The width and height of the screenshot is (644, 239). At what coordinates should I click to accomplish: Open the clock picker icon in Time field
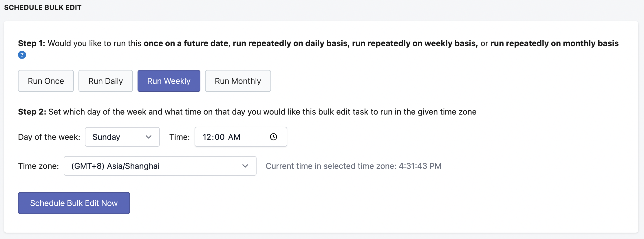click(273, 137)
